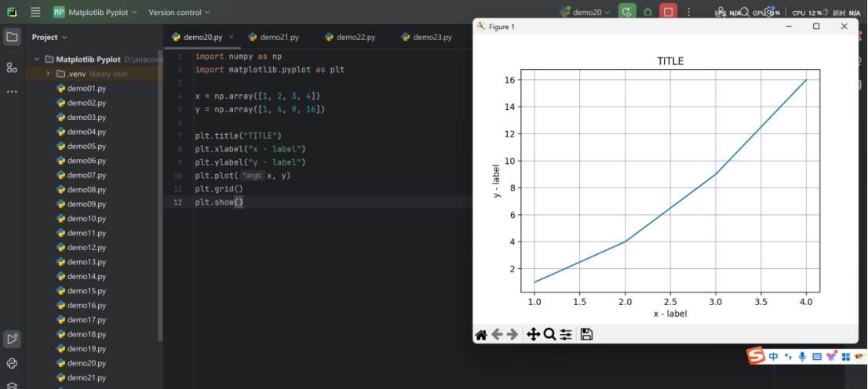The height and width of the screenshot is (389, 868).
Task: Click the PyCharm logo icon in title bar
Action: pyautogui.click(x=12, y=12)
